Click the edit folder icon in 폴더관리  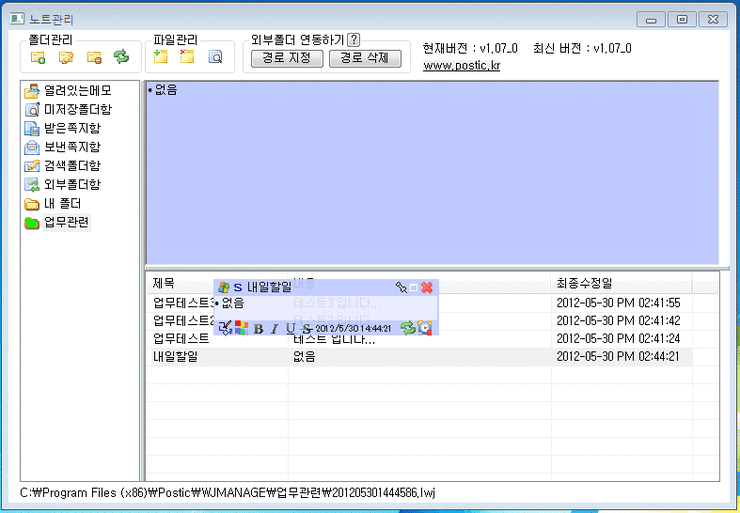pos(66,58)
